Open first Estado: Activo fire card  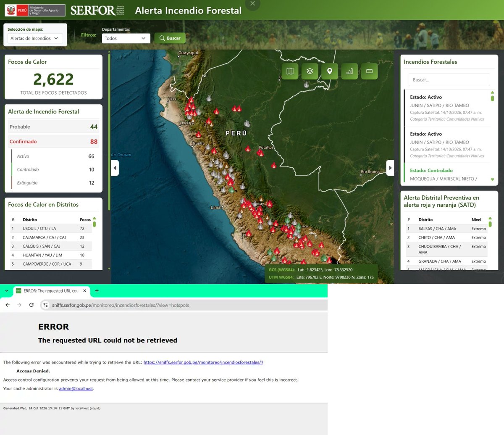(x=448, y=108)
